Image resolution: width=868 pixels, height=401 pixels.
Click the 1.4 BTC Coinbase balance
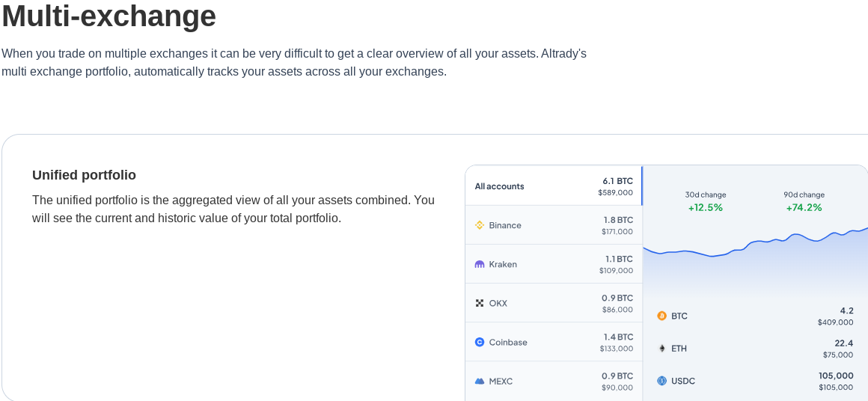click(618, 337)
